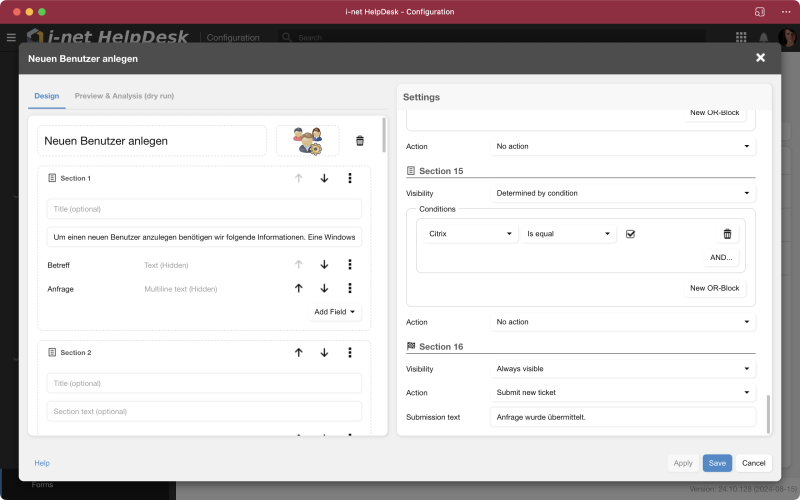The width and height of the screenshot is (800, 500).
Task: Open Section 1 three-dot options menu
Action: tap(350, 178)
